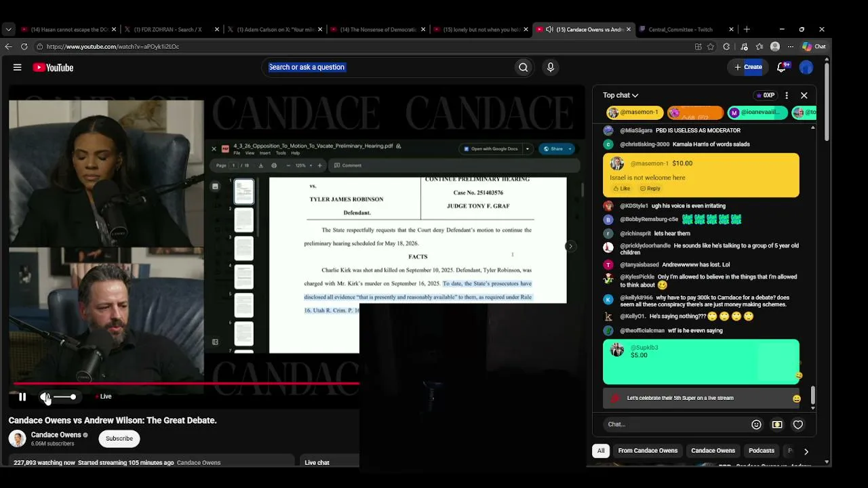The height and width of the screenshot is (488, 868).
Task: Go to YouTube home via logo
Action: (53, 67)
